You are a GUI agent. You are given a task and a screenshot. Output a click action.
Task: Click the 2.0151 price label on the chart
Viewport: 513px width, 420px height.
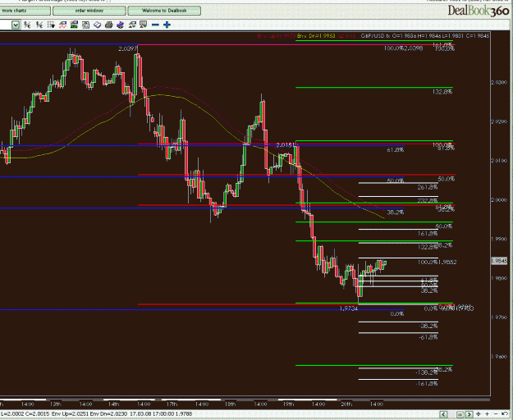coord(286,145)
